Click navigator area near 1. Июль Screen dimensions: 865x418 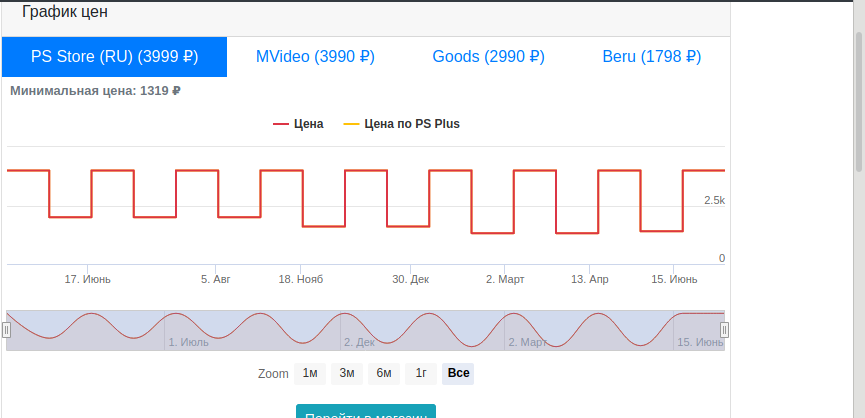(x=189, y=342)
